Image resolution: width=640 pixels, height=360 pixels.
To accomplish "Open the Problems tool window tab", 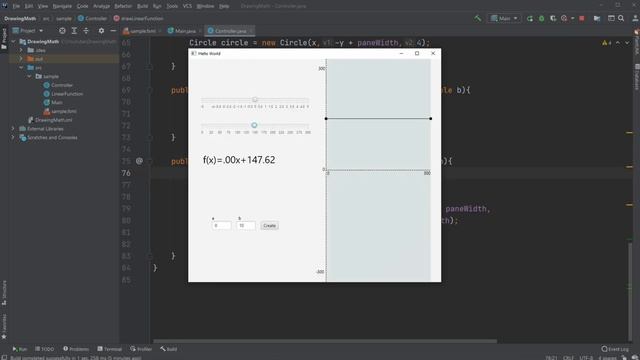I will [x=76, y=349].
